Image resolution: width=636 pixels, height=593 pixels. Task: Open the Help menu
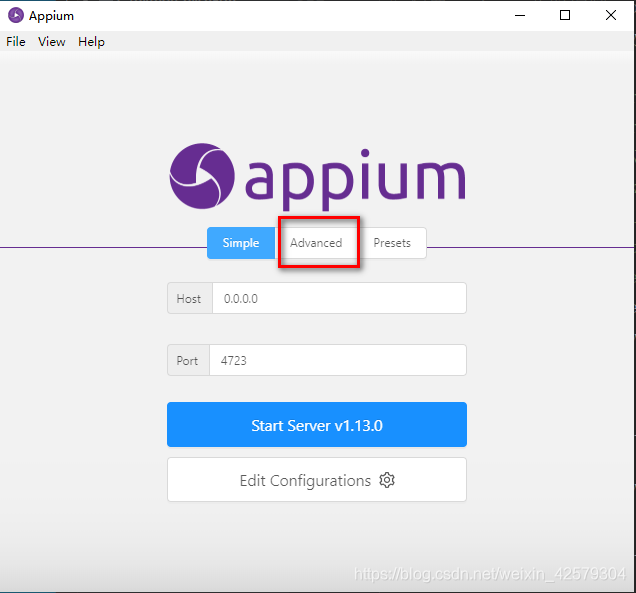point(91,42)
